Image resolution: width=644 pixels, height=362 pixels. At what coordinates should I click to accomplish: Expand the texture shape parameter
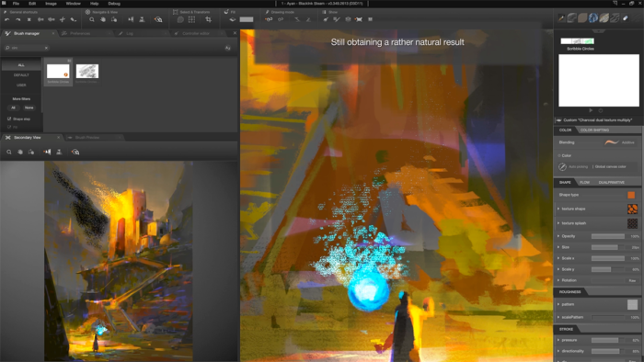coord(558,209)
